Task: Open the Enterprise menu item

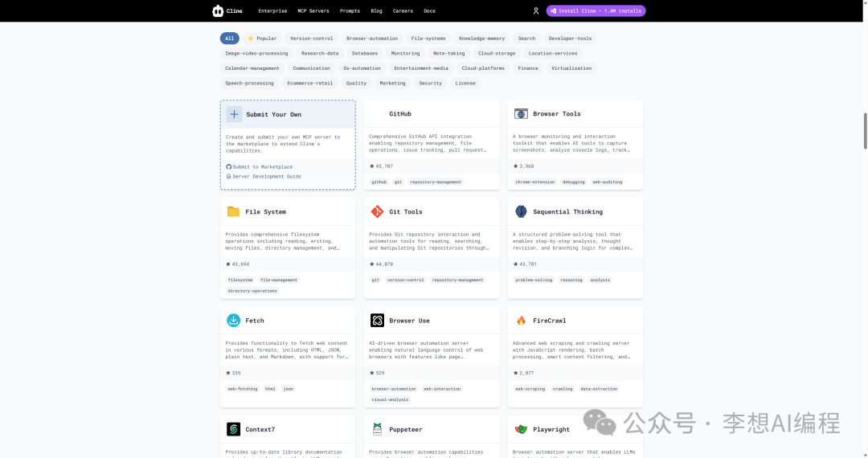Action: tap(272, 10)
